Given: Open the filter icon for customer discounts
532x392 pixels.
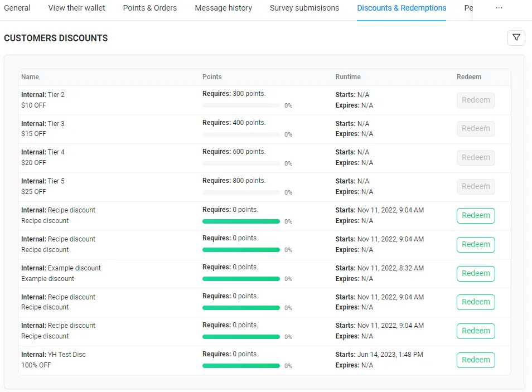Looking at the screenshot, I should (x=516, y=38).
